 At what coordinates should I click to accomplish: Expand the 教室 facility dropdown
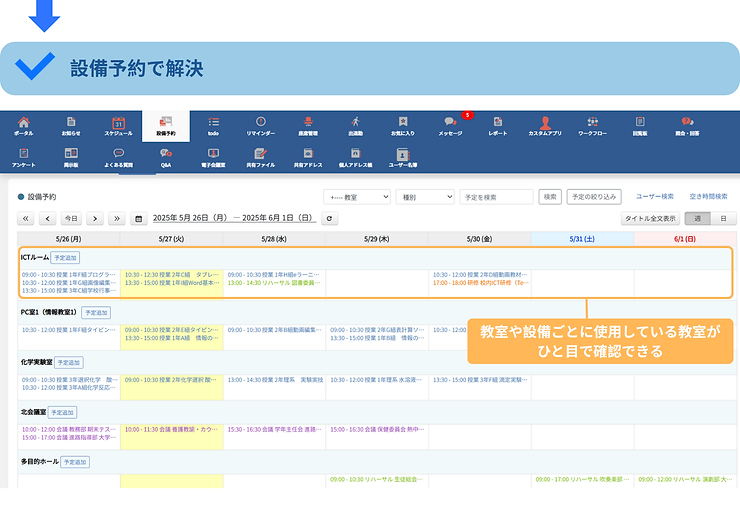click(357, 197)
